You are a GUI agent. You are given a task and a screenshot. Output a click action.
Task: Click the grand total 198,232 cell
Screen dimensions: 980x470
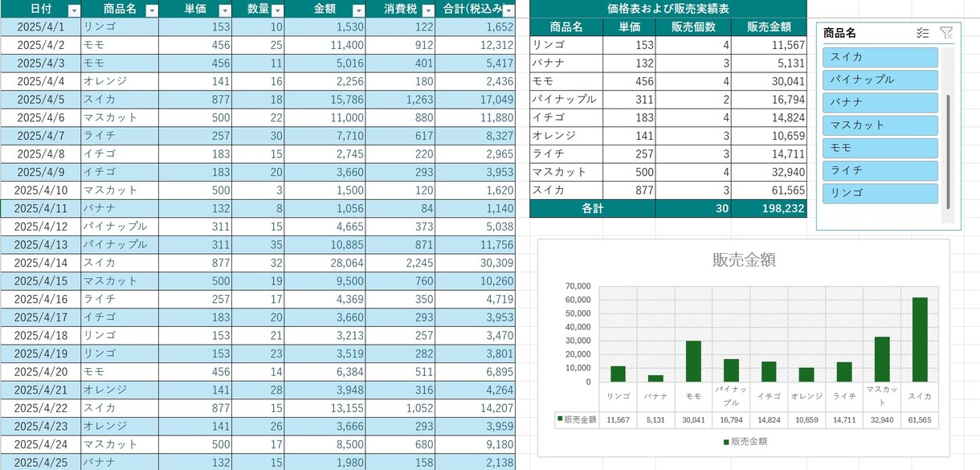point(769,208)
